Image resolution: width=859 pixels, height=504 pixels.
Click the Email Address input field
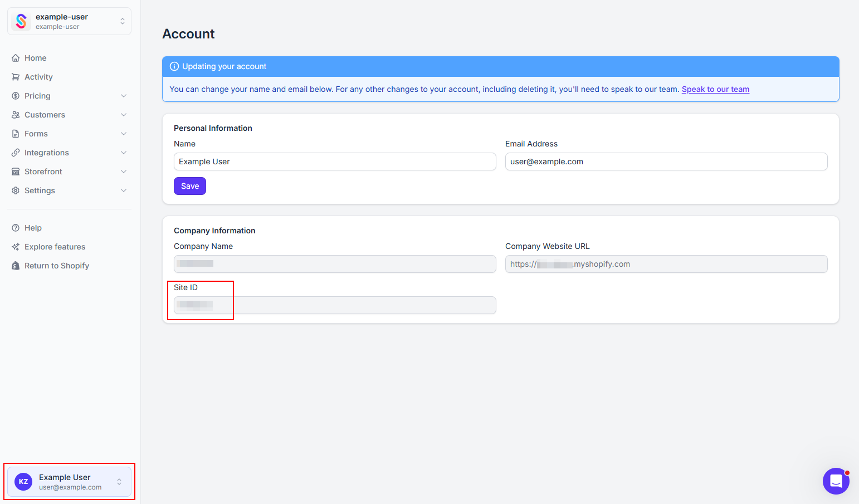(x=666, y=162)
